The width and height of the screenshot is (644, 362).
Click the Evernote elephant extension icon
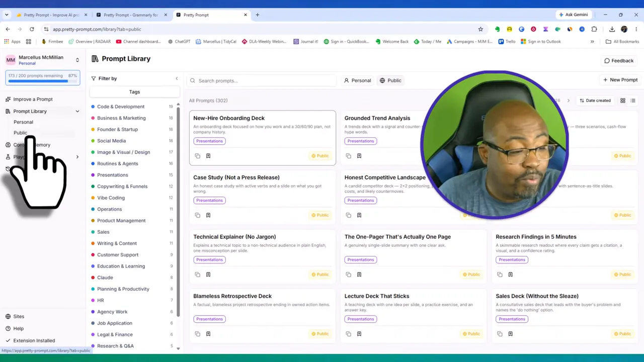tap(497, 29)
